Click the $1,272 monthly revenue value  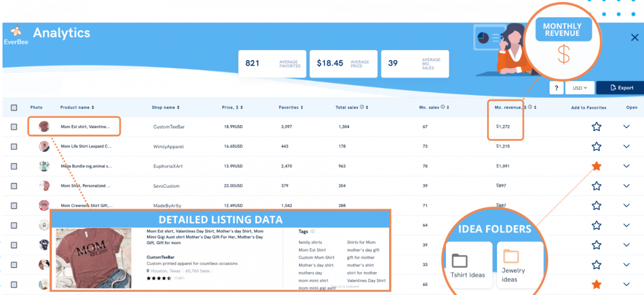pyautogui.click(x=503, y=126)
